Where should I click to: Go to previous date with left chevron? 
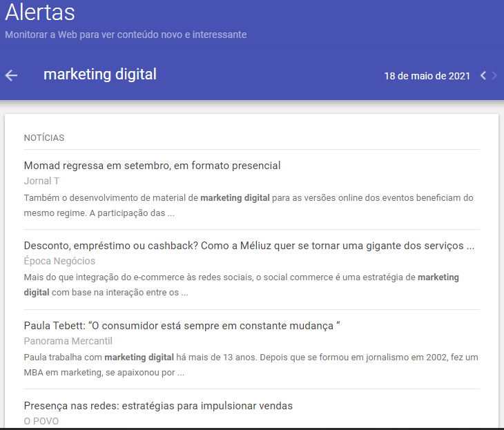483,75
